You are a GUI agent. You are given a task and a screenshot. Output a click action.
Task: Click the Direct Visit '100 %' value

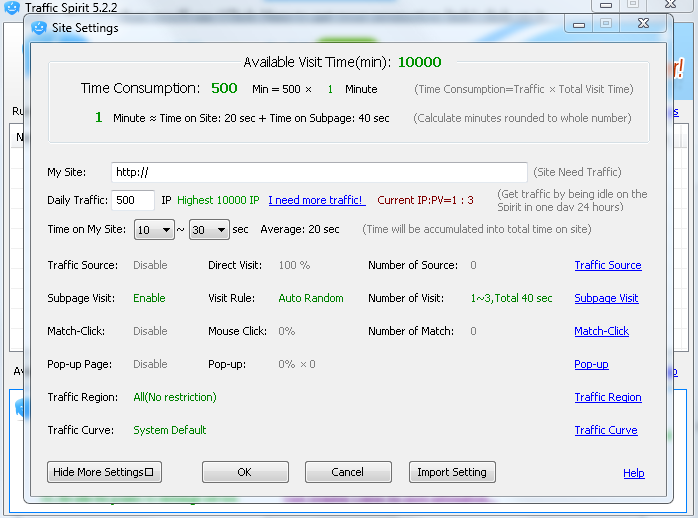[294, 265]
